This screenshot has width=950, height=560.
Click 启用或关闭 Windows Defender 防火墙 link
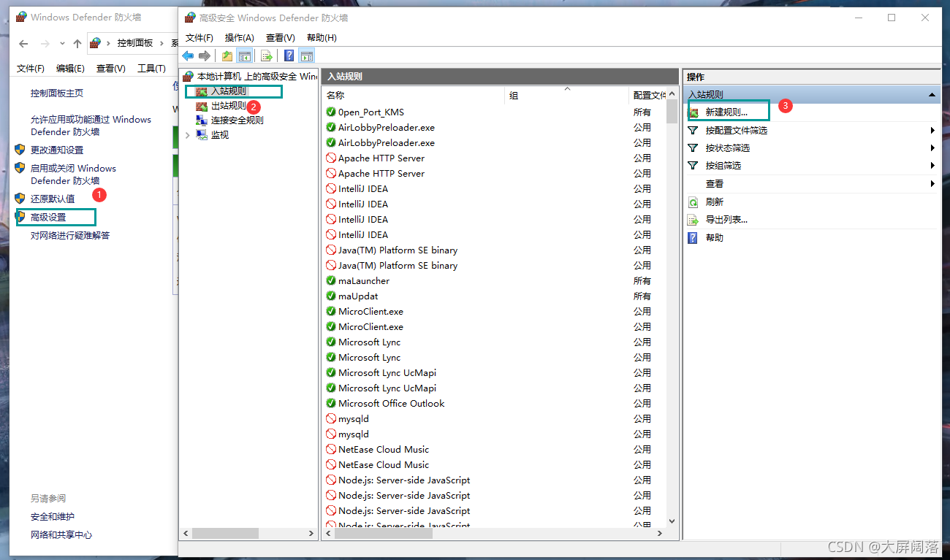tap(73, 174)
